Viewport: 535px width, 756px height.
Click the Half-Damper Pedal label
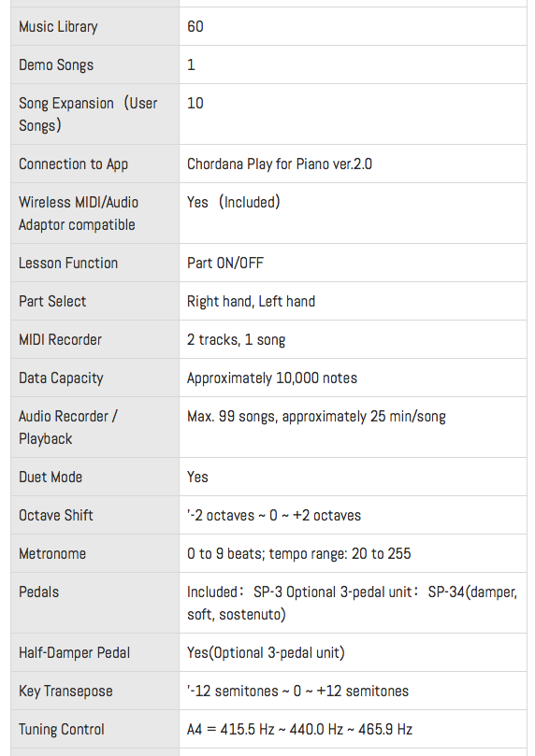pyautogui.click(x=74, y=653)
